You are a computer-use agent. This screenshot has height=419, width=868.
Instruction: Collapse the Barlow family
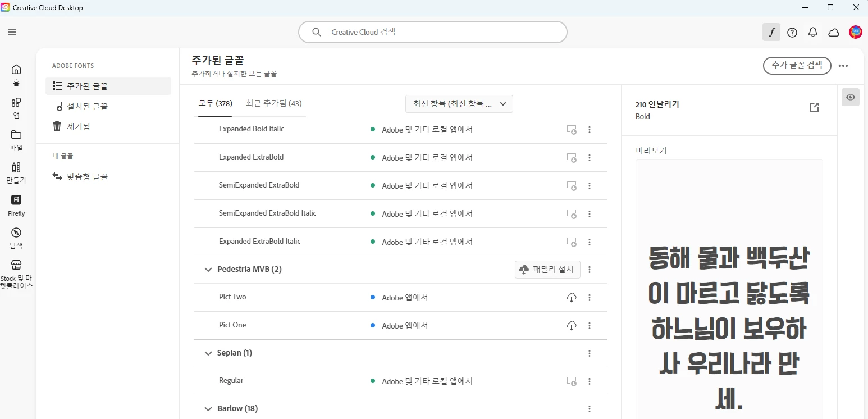click(x=208, y=409)
